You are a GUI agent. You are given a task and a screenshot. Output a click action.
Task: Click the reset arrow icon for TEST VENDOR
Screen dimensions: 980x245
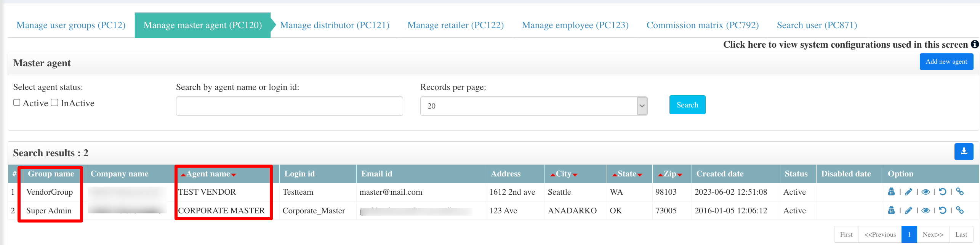[943, 192]
